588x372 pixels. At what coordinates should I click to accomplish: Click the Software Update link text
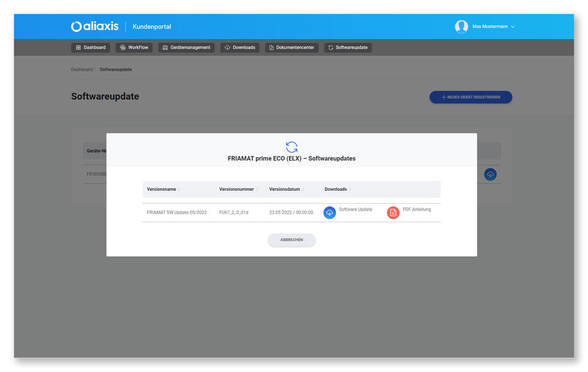[x=355, y=209]
